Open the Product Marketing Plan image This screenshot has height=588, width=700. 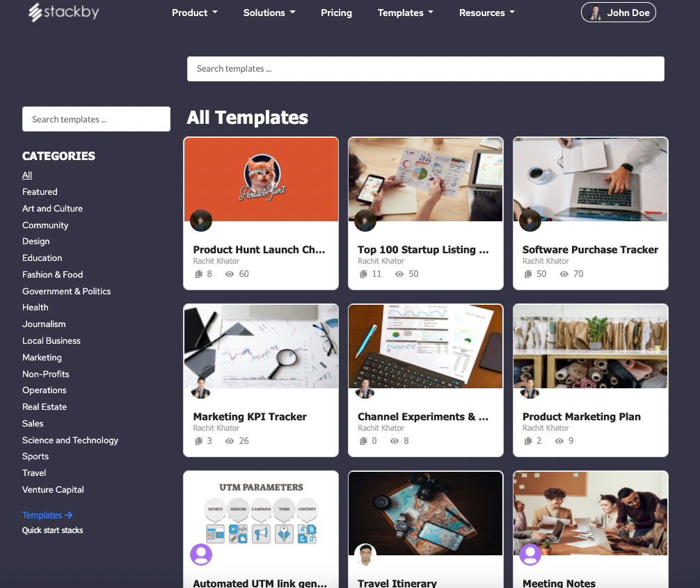click(x=590, y=347)
